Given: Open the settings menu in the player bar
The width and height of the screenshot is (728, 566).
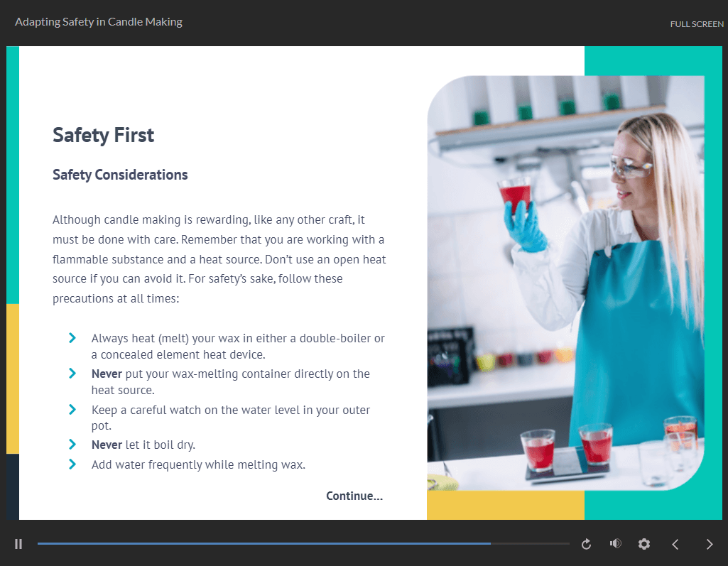Looking at the screenshot, I should [x=643, y=543].
